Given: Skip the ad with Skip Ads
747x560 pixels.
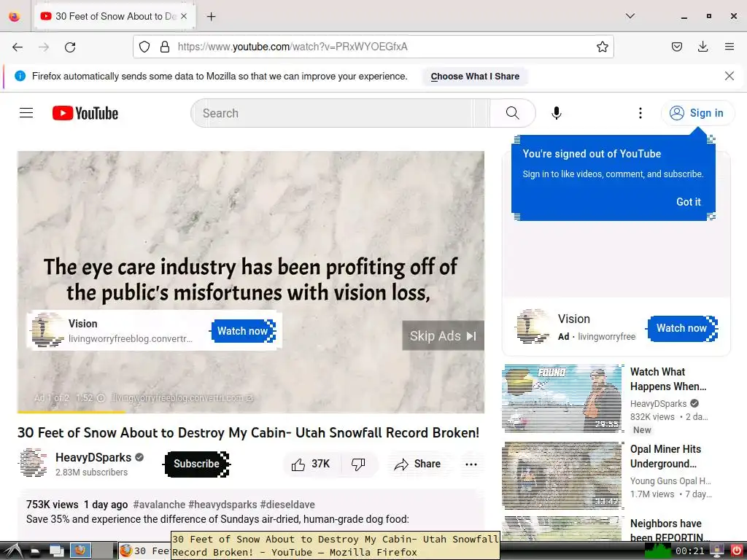Looking at the screenshot, I should tap(443, 335).
